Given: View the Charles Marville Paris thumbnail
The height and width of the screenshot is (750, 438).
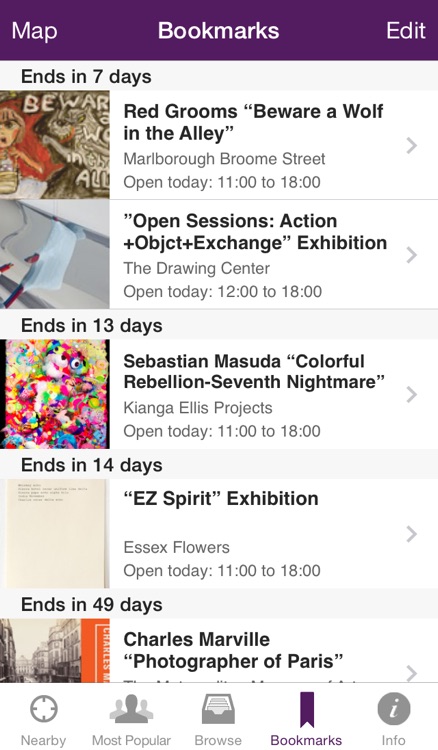Looking at the screenshot, I should pos(55,651).
